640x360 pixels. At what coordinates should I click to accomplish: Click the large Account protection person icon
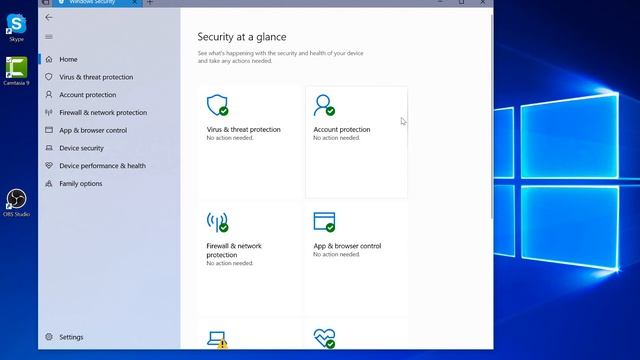point(324,105)
